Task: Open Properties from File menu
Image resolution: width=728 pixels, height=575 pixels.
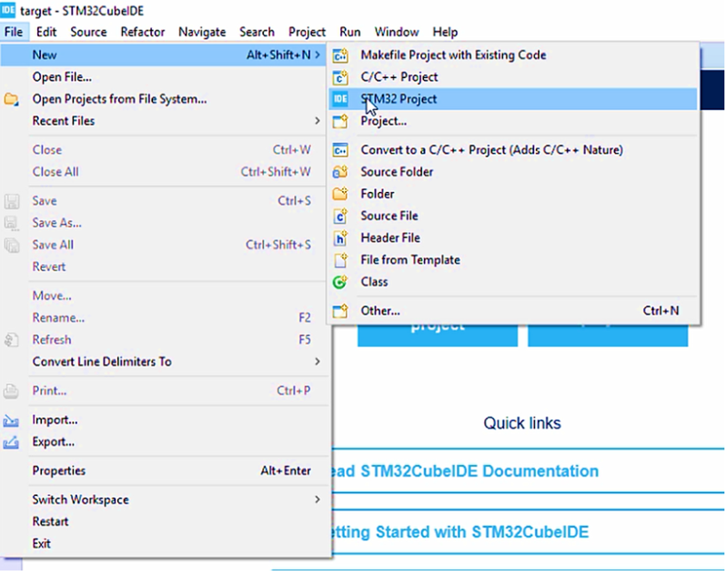Action: point(165,470)
